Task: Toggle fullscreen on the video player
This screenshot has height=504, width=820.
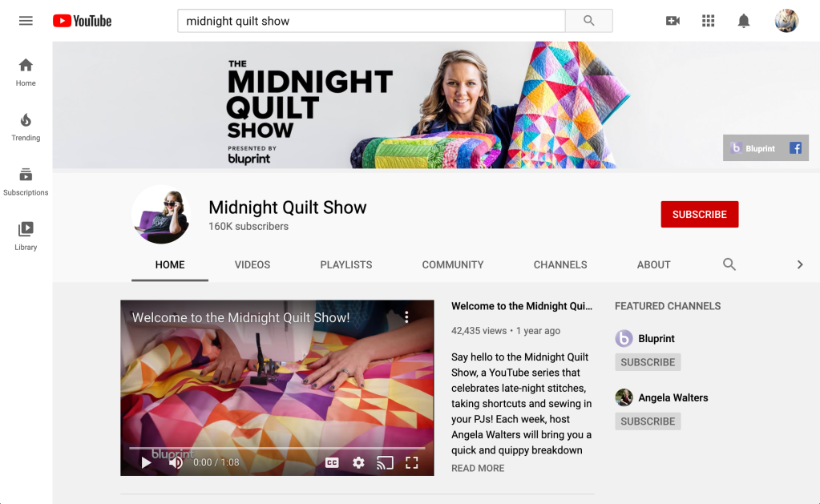Action: [x=412, y=462]
